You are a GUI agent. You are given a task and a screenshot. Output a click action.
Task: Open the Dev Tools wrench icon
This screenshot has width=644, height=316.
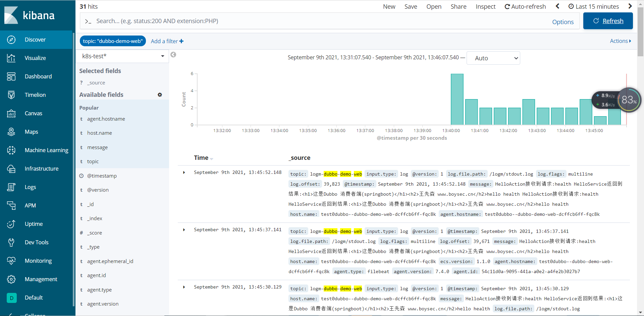pos(11,242)
